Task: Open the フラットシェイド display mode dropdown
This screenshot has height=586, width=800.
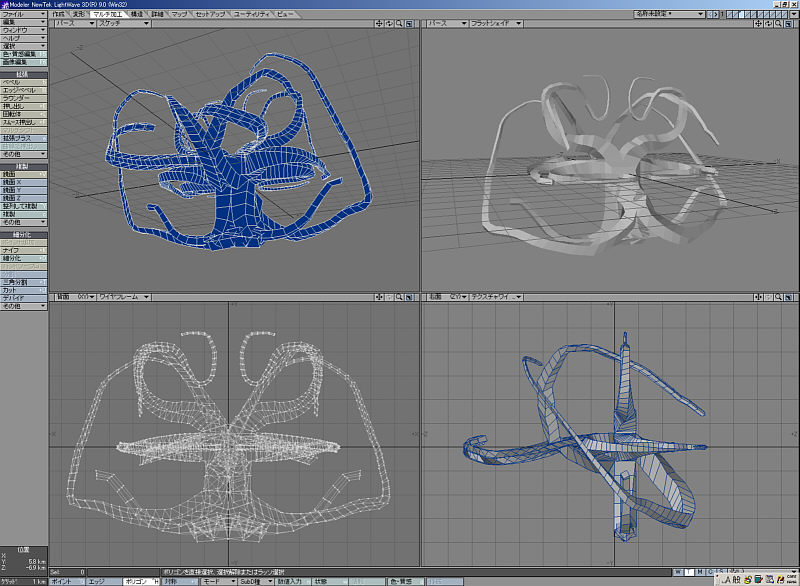Action: [496, 23]
